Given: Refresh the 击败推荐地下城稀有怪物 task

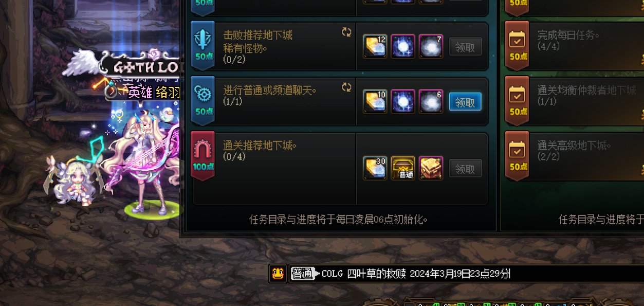Looking at the screenshot, I should tap(347, 32).
